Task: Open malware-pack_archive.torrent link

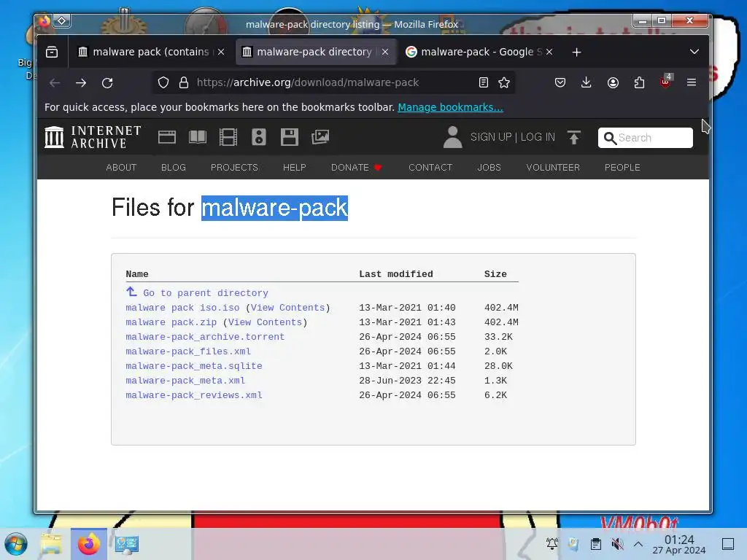Action: pos(205,337)
